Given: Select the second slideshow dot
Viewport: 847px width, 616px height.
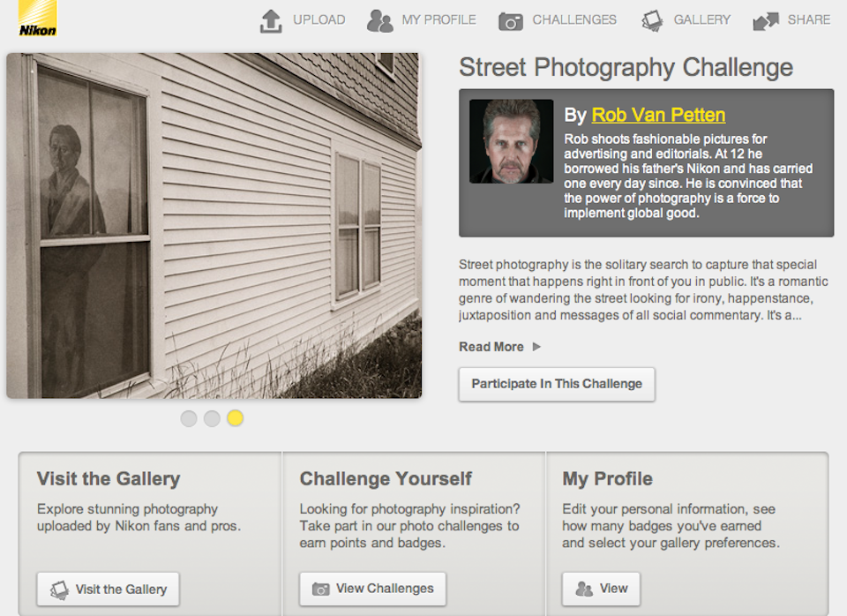Looking at the screenshot, I should pyautogui.click(x=212, y=418).
